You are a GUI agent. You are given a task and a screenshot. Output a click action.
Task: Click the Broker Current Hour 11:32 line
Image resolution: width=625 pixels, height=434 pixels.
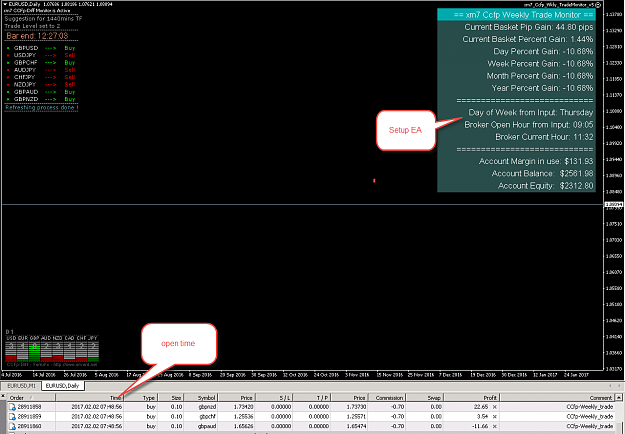click(544, 137)
